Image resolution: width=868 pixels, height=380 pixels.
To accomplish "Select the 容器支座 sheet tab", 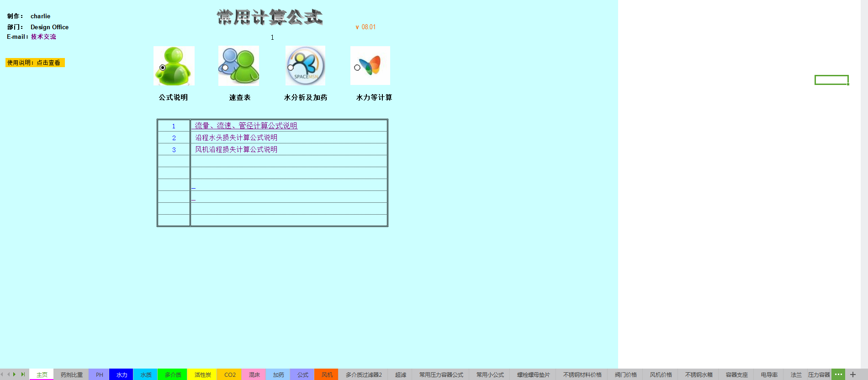I will coord(736,375).
